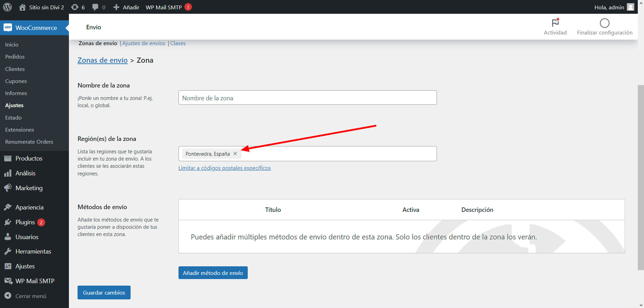Click the Herramientas wrench icon
644x308 pixels.
click(8, 251)
